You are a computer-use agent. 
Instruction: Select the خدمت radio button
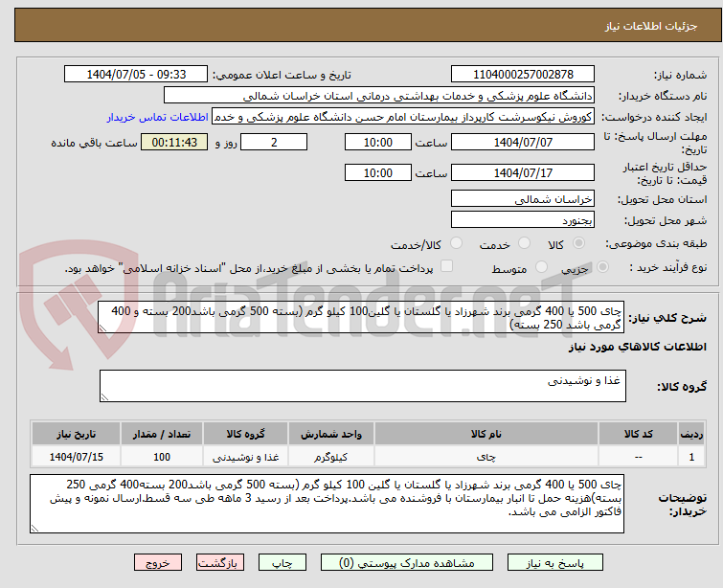(524, 243)
